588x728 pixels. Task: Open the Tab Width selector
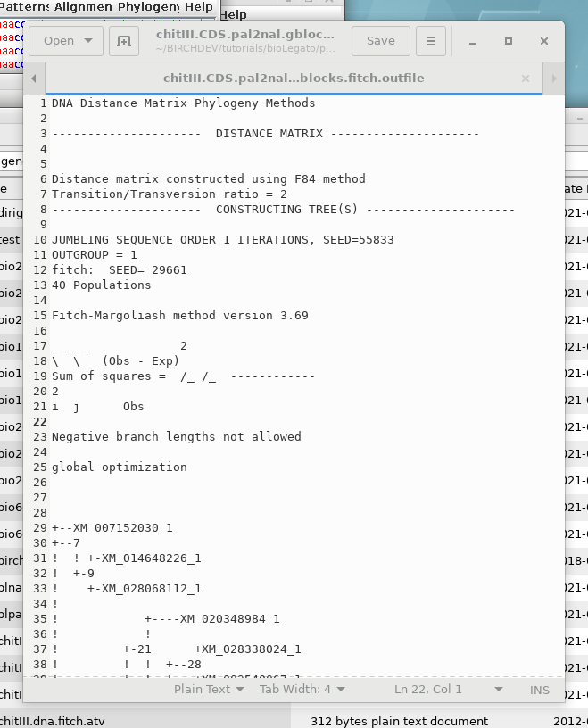[x=301, y=689]
